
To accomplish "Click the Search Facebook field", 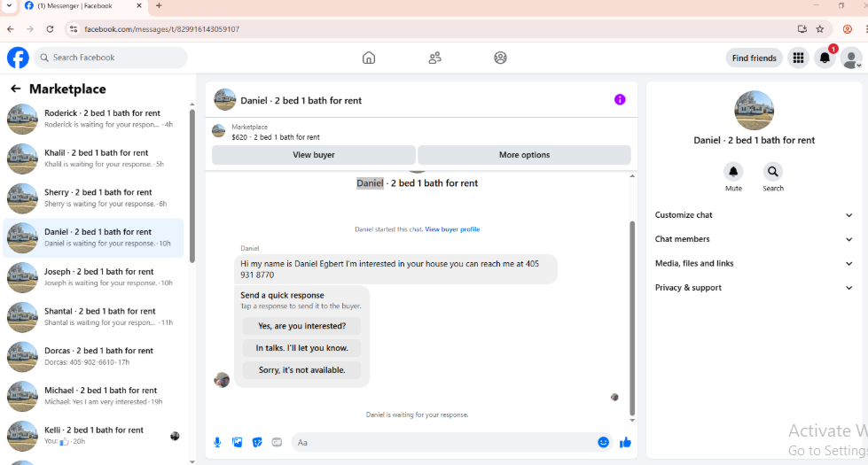I will tap(111, 58).
